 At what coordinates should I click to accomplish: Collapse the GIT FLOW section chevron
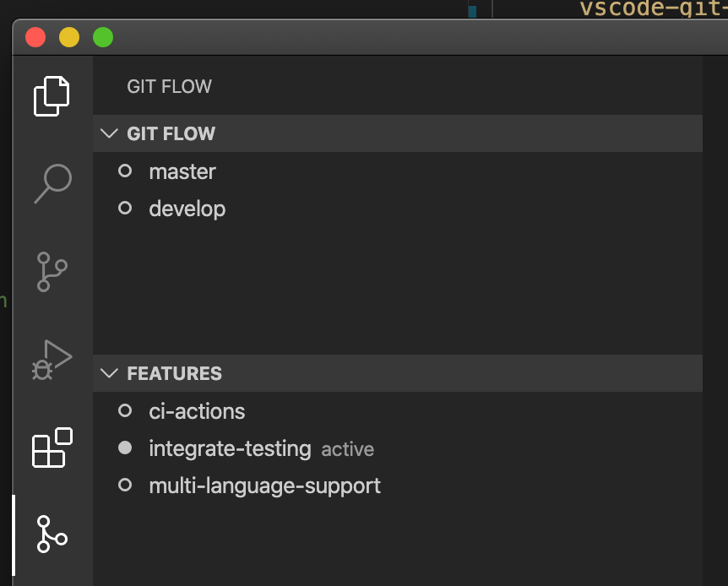pos(110,133)
